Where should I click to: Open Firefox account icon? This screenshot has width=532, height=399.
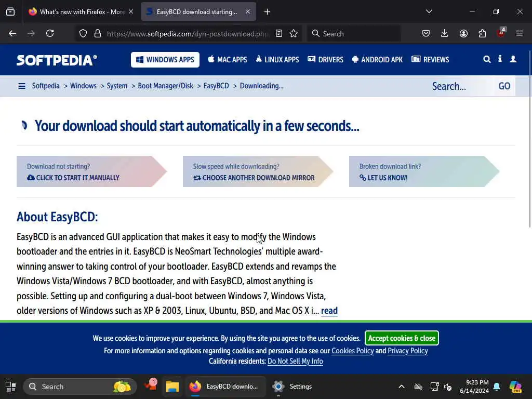(x=463, y=34)
